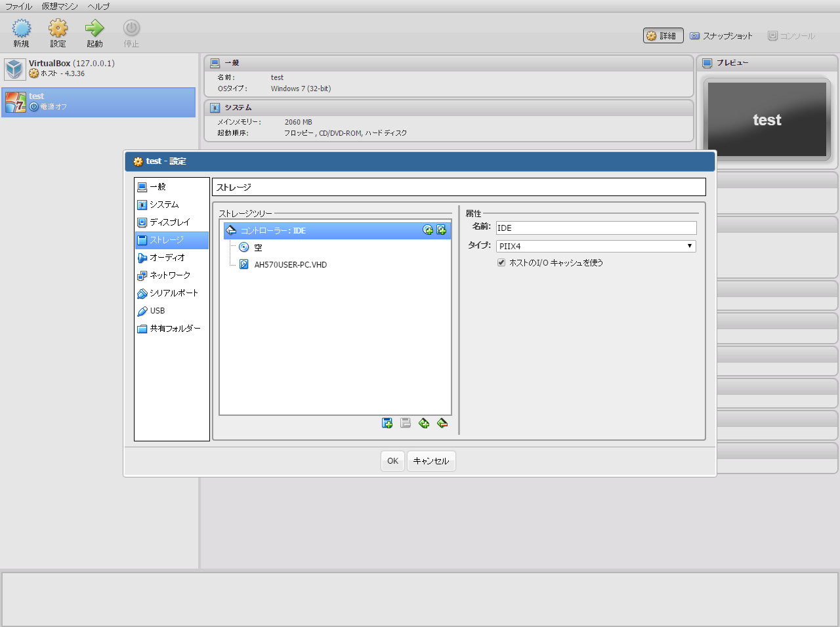Add a new storage attachment

(x=424, y=423)
